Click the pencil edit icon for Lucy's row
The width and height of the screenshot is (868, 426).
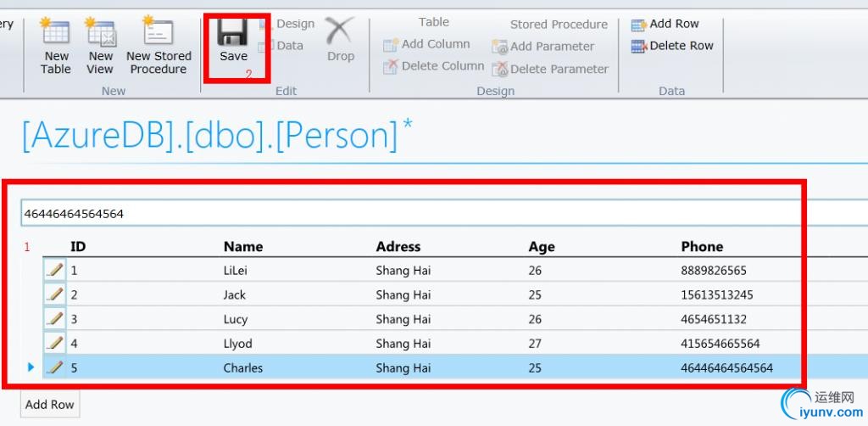(x=54, y=319)
